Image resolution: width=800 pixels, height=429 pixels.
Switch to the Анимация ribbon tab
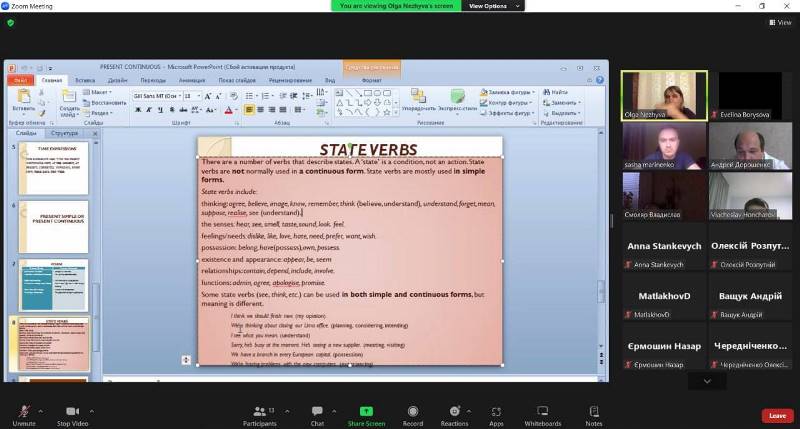coord(192,80)
